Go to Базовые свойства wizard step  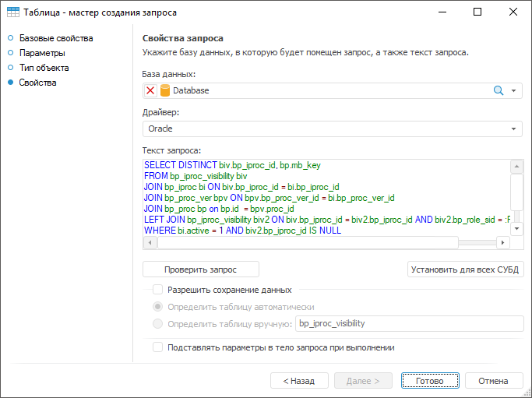[x=55, y=38]
